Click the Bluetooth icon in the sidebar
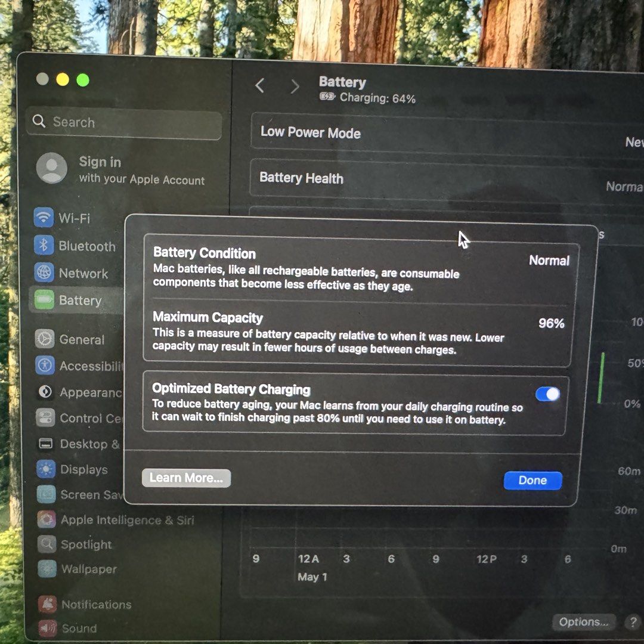The height and width of the screenshot is (644, 644). 44,245
